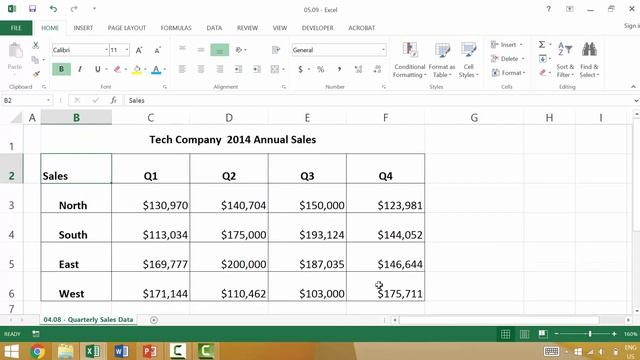Switch to PAGE LAYOUT tab

pyautogui.click(x=127, y=28)
